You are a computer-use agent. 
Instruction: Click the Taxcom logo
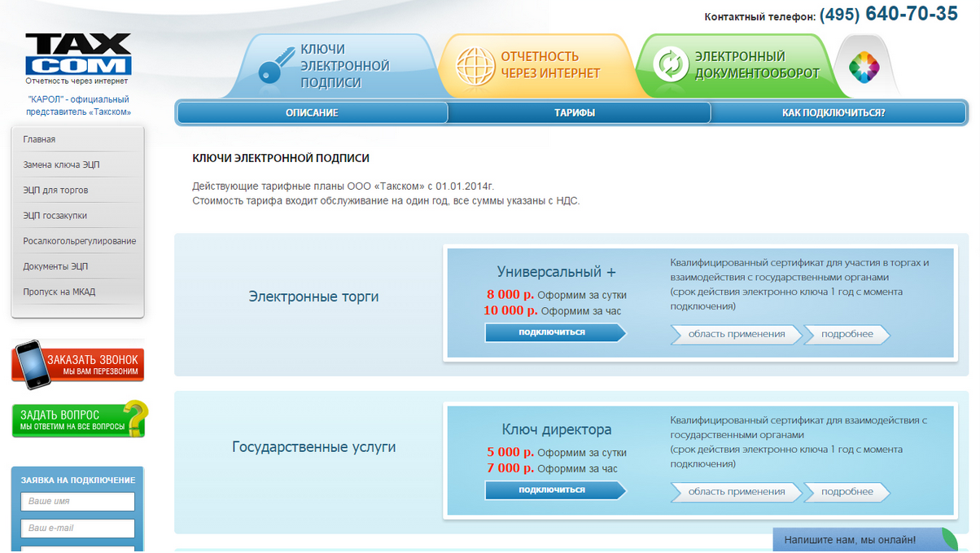pyautogui.click(x=78, y=55)
